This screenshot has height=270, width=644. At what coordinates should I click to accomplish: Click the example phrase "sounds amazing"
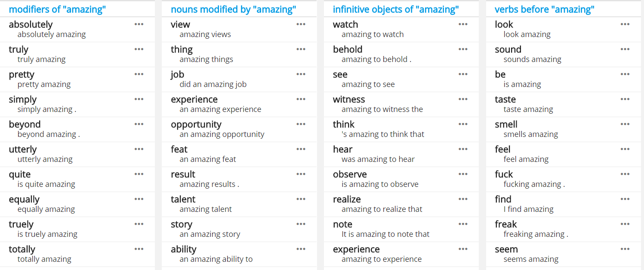coord(532,59)
